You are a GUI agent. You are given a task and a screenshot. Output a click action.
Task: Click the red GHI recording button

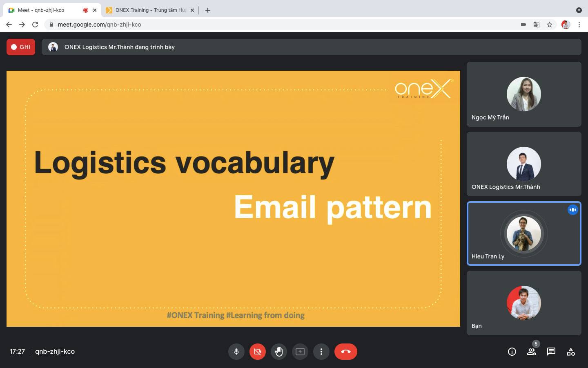click(x=21, y=47)
